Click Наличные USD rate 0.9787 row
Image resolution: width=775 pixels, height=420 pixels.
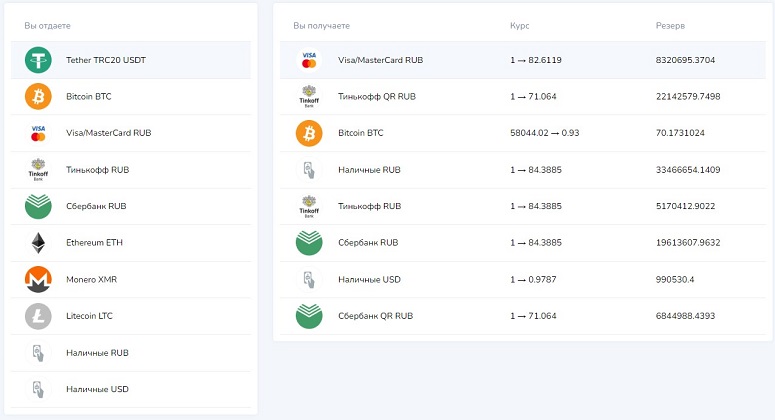(x=369, y=279)
